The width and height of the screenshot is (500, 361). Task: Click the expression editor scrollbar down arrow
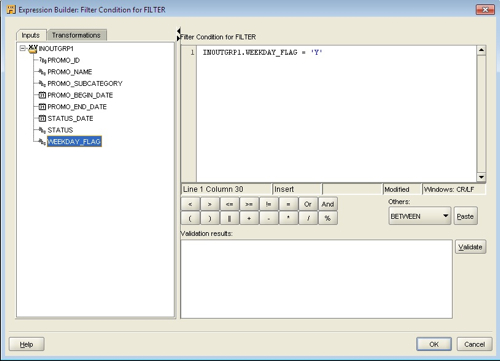(481, 177)
